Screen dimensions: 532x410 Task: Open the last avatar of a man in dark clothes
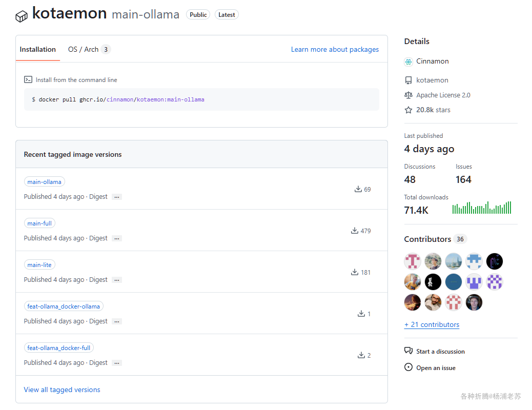click(x=474, y=302)
